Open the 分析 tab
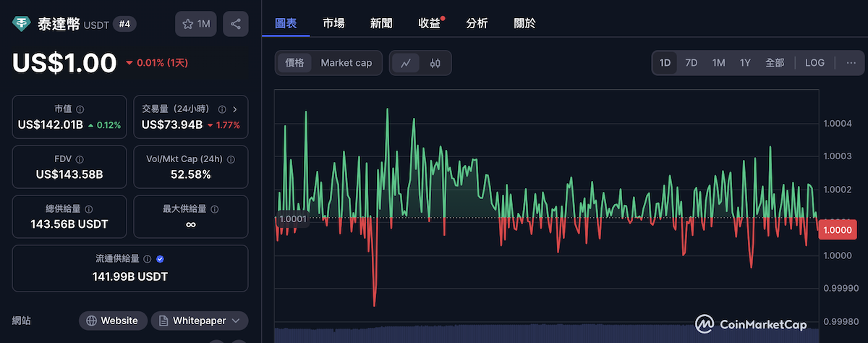The height and width of the screenshot is (343, 868). click(x=477, y=23)
